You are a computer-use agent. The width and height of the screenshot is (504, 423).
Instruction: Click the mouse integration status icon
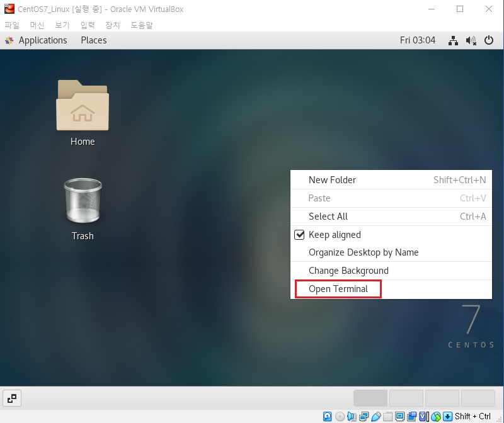click(x=436, y=417)
